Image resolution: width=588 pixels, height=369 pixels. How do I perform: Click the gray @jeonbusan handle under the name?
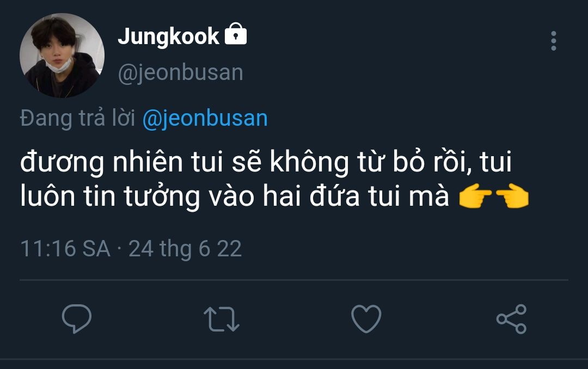[180, 73]
